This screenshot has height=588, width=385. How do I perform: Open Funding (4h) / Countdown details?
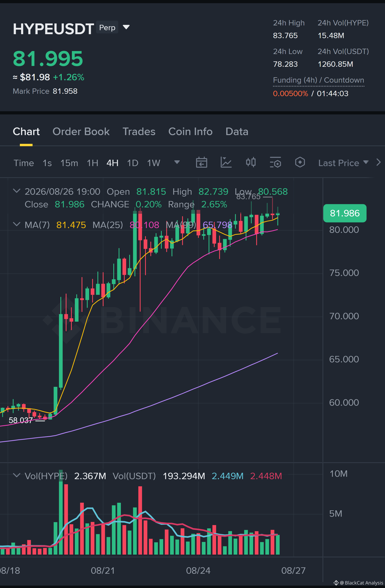318,80
